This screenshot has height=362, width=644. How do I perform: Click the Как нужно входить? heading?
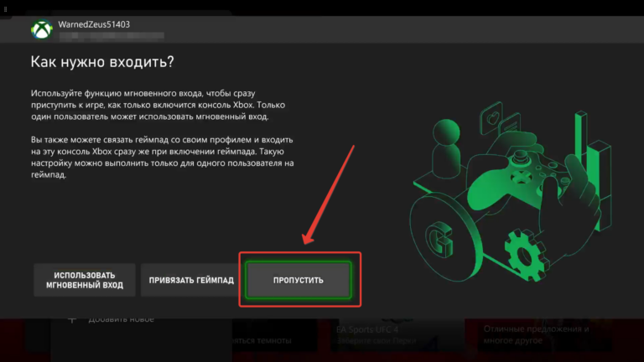pos(102,62)
